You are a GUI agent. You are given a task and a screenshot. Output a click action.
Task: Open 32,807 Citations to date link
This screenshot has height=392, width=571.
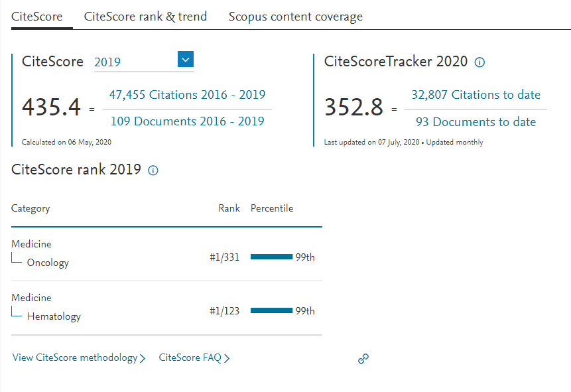tap(476, 95)
